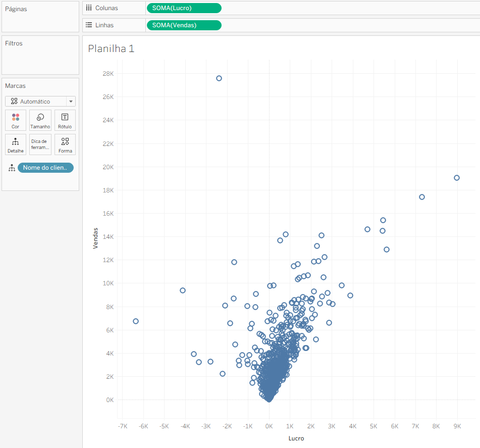Open the Detalhe detail marks card
This screenshot has height=448, width=480.
pos(16,144)
